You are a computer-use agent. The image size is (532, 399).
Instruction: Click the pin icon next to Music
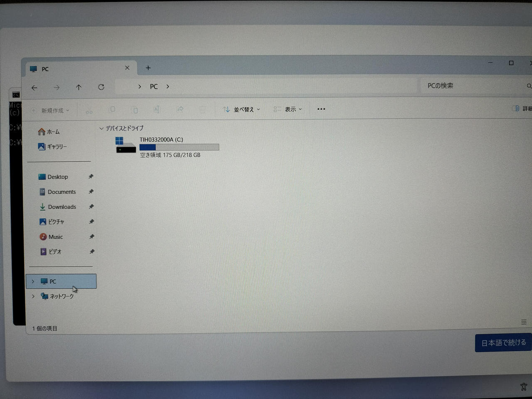(x=92, y=236)
